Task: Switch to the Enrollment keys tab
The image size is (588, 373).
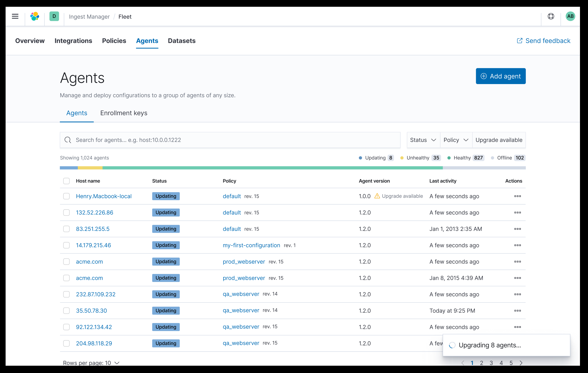Action: pos(123,113)
